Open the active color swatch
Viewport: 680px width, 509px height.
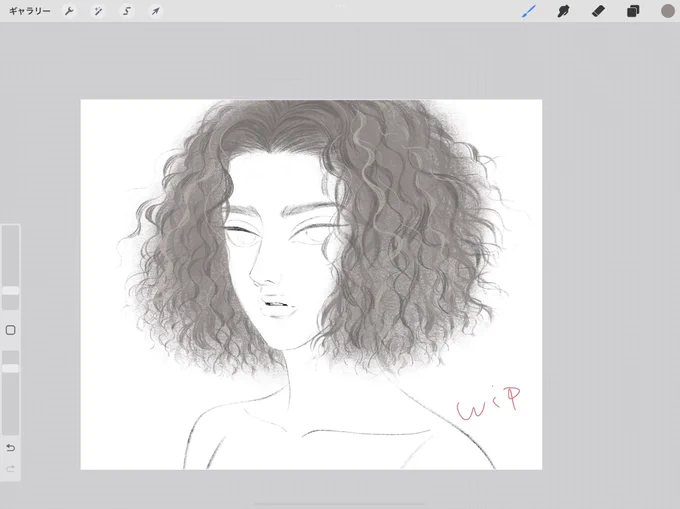[667, 11]
